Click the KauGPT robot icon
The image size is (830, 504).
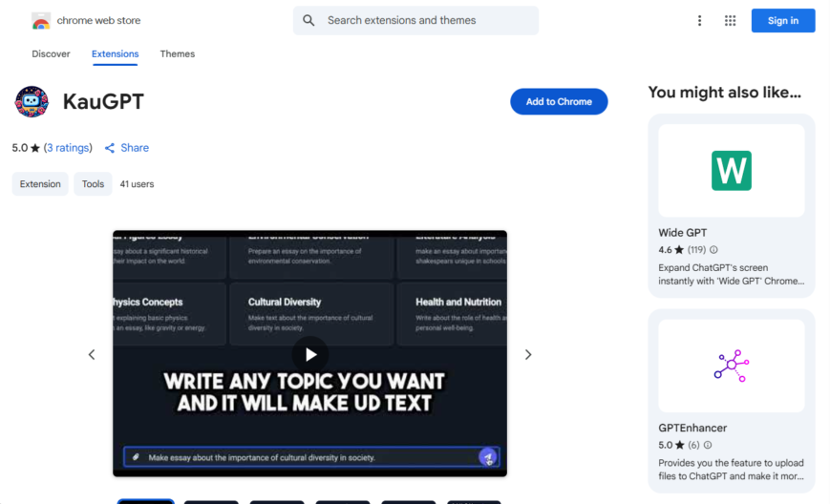[32, 101]
